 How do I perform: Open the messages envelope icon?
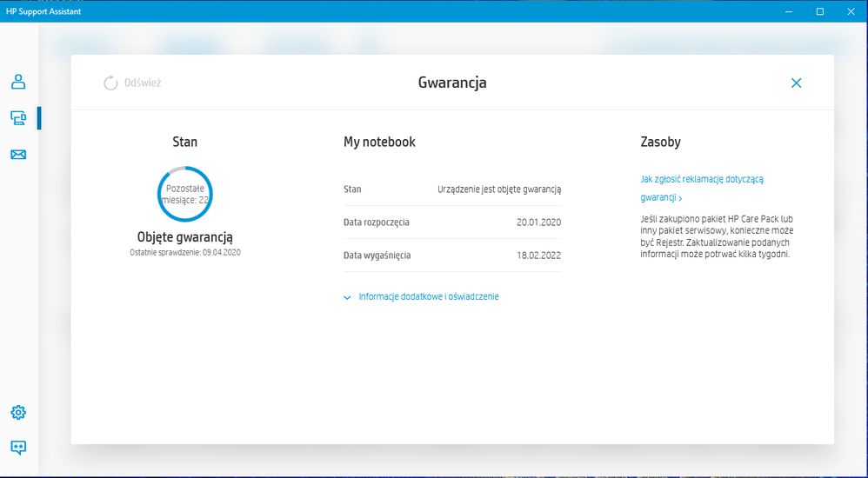pyautogui.click(x=18, y=155)
